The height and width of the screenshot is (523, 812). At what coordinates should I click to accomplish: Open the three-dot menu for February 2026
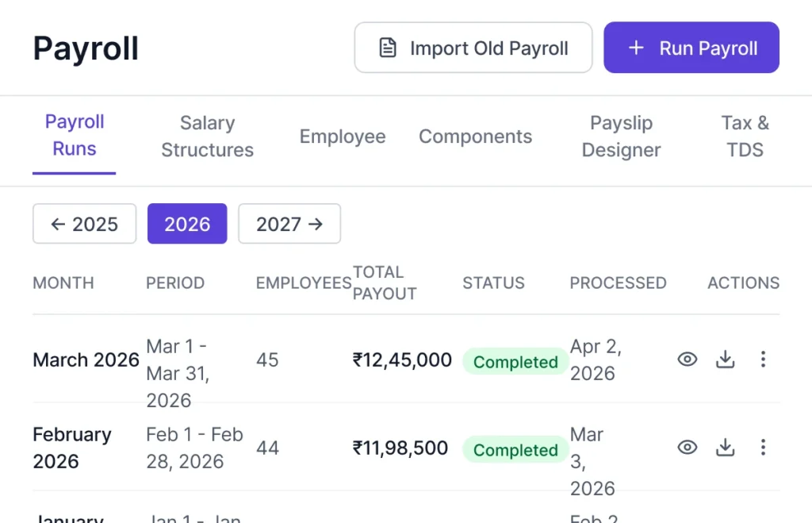763,448
